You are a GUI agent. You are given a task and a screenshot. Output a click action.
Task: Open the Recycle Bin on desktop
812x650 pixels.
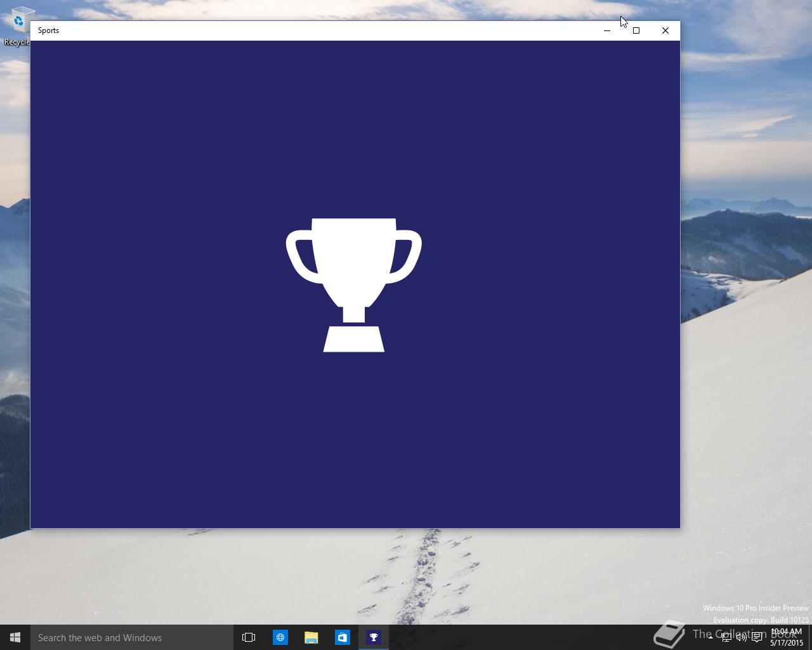click(16, 25)
